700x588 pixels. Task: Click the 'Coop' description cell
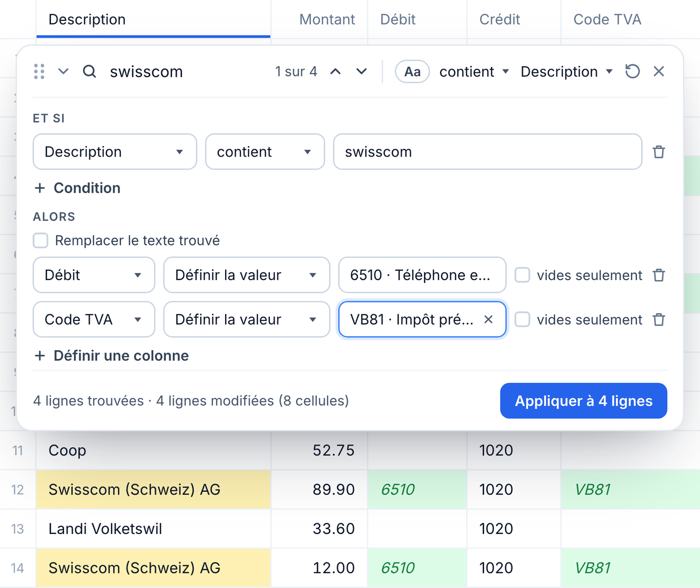tap(153, 450)
